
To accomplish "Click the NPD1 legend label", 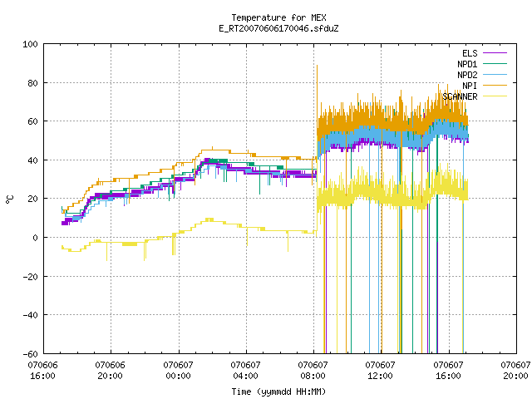I will pyautogui.click(x=467, y=64).
